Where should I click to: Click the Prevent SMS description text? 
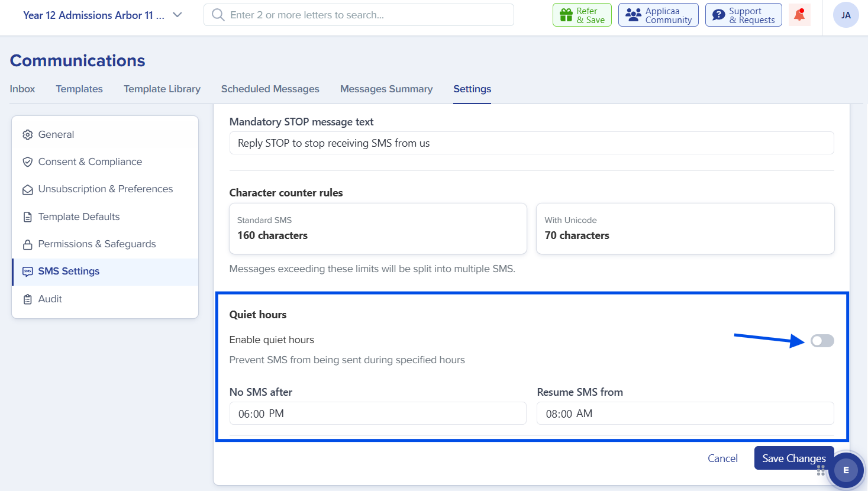[347, 360]
